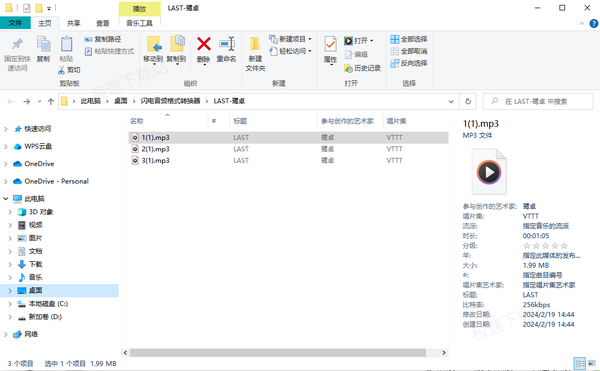Switch to the Home ribbon tab
Image resolution: width=600 pixels, height=371 pixels.
(x=44, y=23)
